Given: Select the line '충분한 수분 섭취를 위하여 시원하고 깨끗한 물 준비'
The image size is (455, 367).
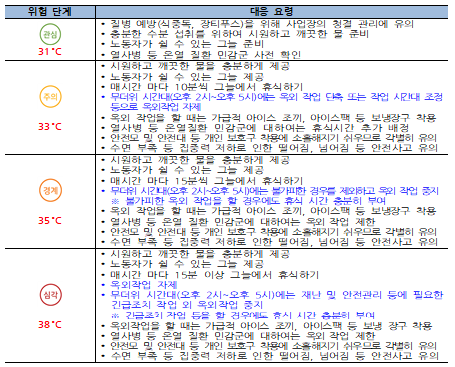Looking at the screenshot, I should pos(239,34).
